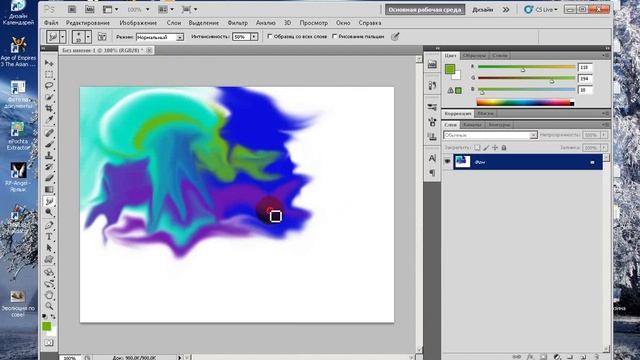The height and width of the screenshot is (360, 640).
Task: Select the Quick Selection tool
Action: [49, 97]
